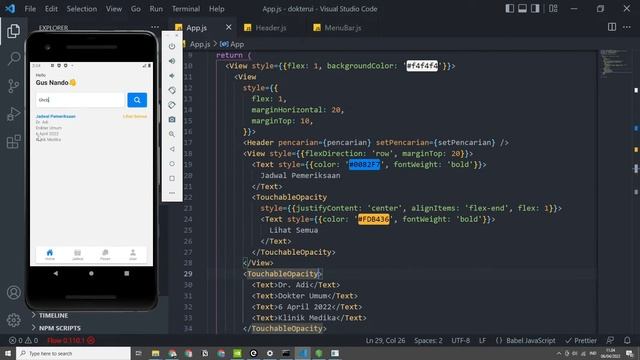Open the Extensions view
The width and height of the screenshot is (640, 360).
click(13, 142)
